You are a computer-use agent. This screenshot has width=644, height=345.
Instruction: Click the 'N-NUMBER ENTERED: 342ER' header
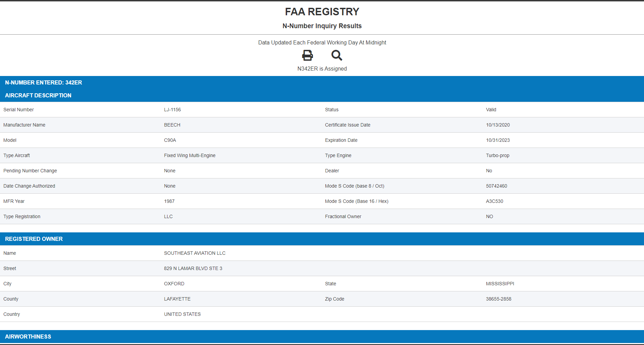pos(43,82)
